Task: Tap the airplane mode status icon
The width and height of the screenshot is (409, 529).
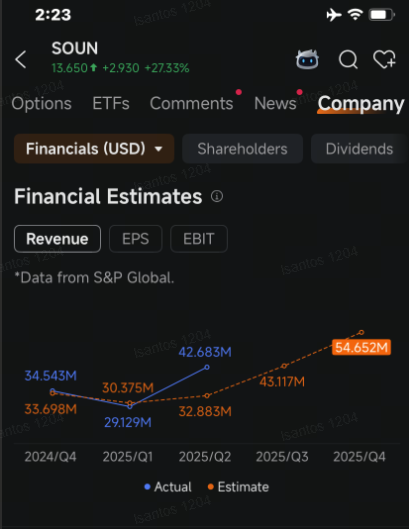Action: pyautogui.click(x=334, y=15)
